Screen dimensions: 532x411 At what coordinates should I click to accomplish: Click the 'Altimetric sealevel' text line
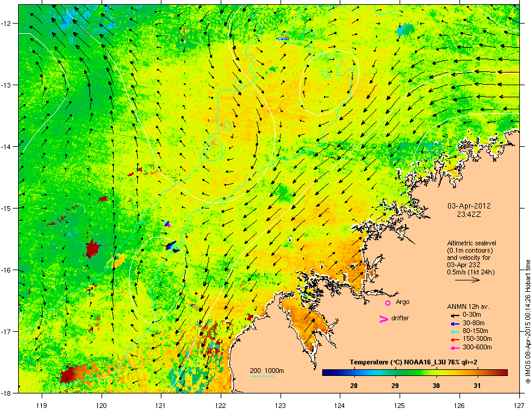click(472, 243)
